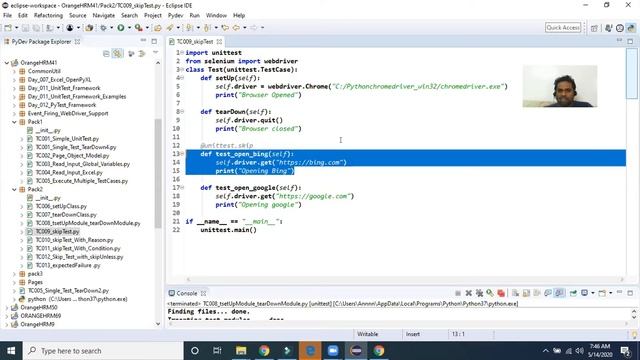Click the Open Console icon
This screenshot has height=360, width=640.
tap(602, 293)
